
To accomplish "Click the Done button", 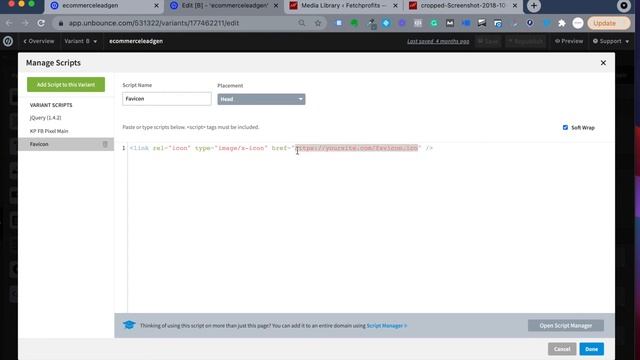I will [591, 349].
